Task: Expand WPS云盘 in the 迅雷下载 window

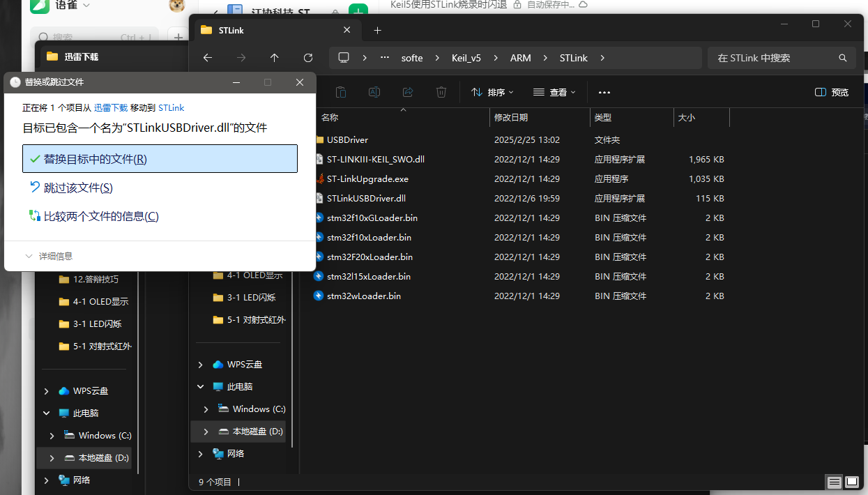Action: click(47, 391)
